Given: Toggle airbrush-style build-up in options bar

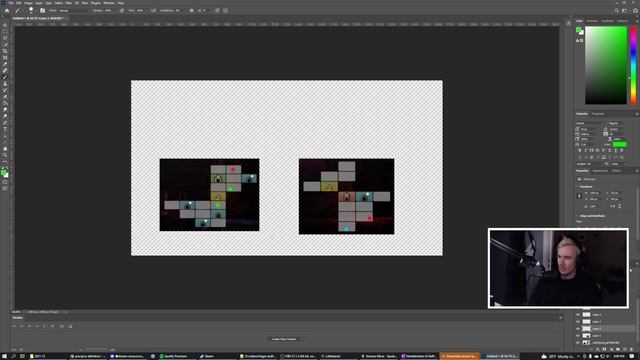Looking at the screenshot, I should (153, 11).
